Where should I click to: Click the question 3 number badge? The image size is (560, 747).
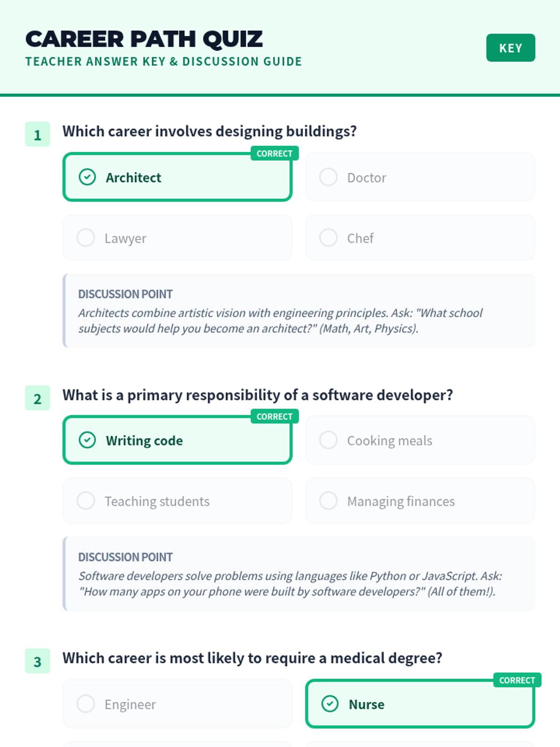(x=37, y=661)
